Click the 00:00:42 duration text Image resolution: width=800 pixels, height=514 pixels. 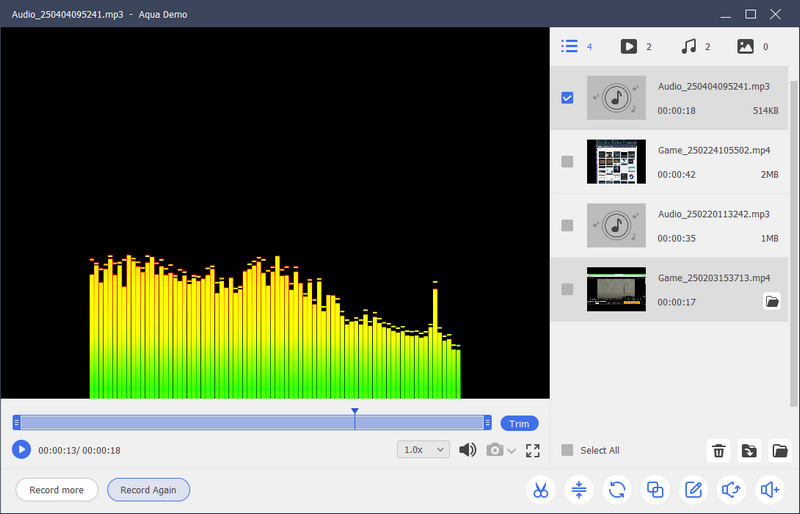point(676,175)
